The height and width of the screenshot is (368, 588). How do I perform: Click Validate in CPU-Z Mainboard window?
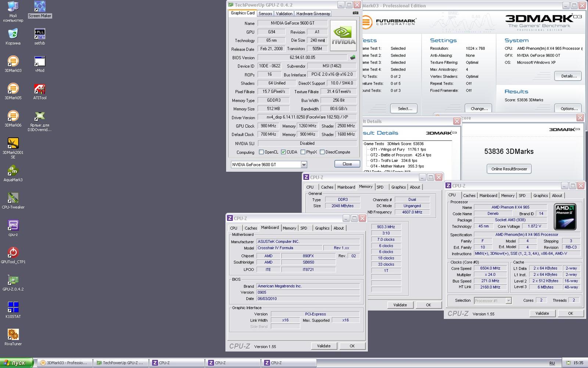324,346
